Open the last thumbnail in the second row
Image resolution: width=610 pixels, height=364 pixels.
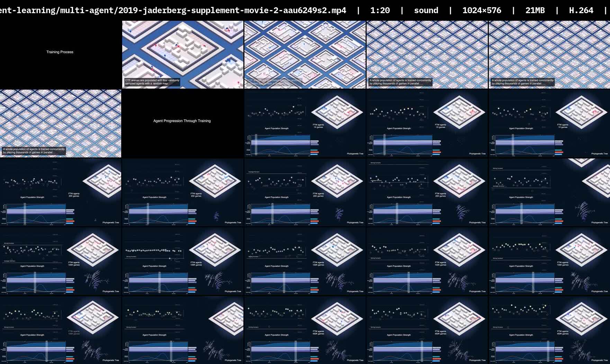coord(549,124)
